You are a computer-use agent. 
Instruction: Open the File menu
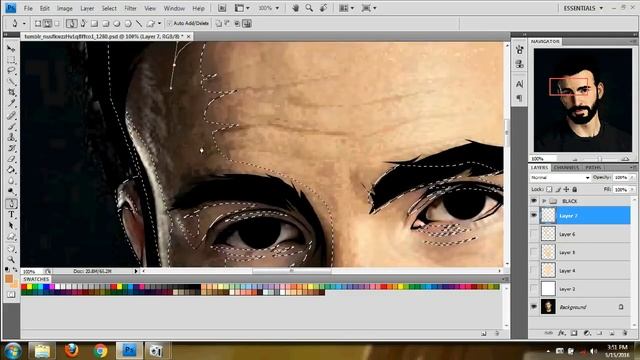pos(28,8)
